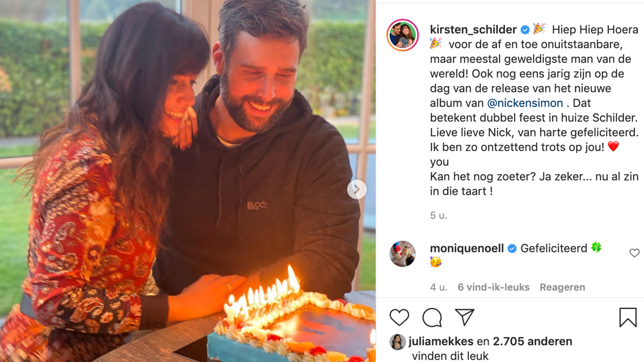
Task: Open moniquenoell's profile avatar
Action: (x=402, y=254)
